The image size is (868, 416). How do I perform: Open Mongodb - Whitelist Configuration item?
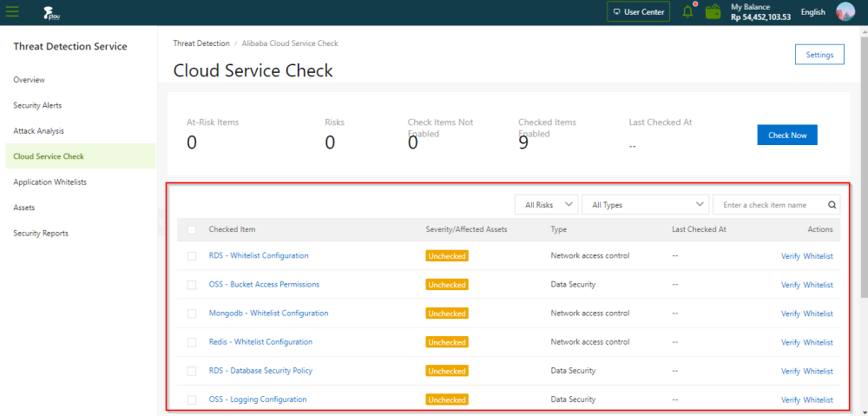coord(268,313)
